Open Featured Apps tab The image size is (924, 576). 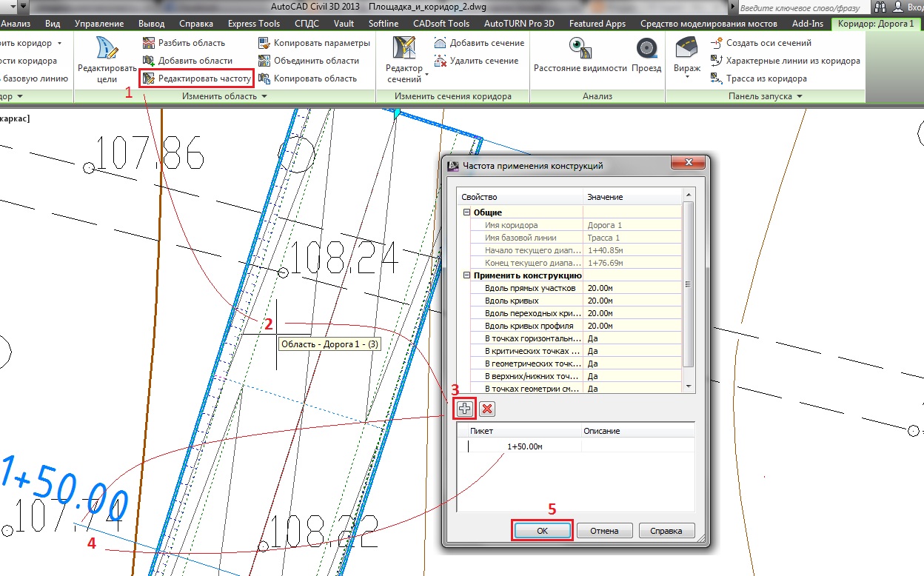[x=597, y=24]
